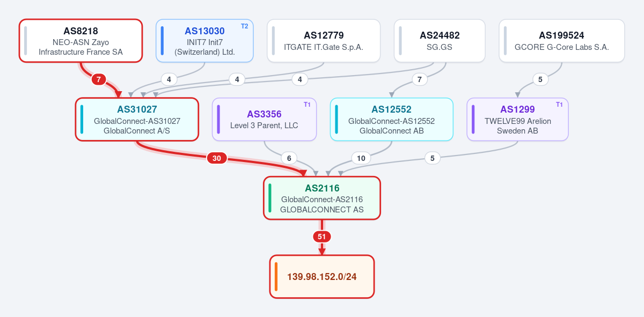
Task: Click the AS2116 GLOBALCONNECT AS node
Action: [322, 198]
